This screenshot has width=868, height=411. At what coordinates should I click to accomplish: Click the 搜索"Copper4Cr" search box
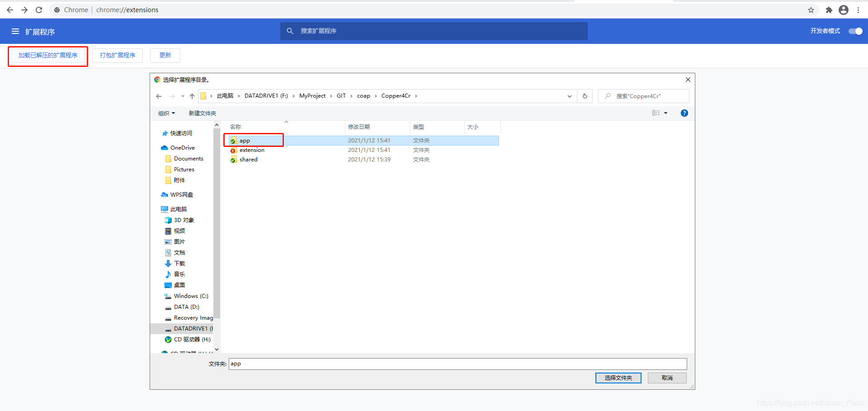tap(644, 96)
